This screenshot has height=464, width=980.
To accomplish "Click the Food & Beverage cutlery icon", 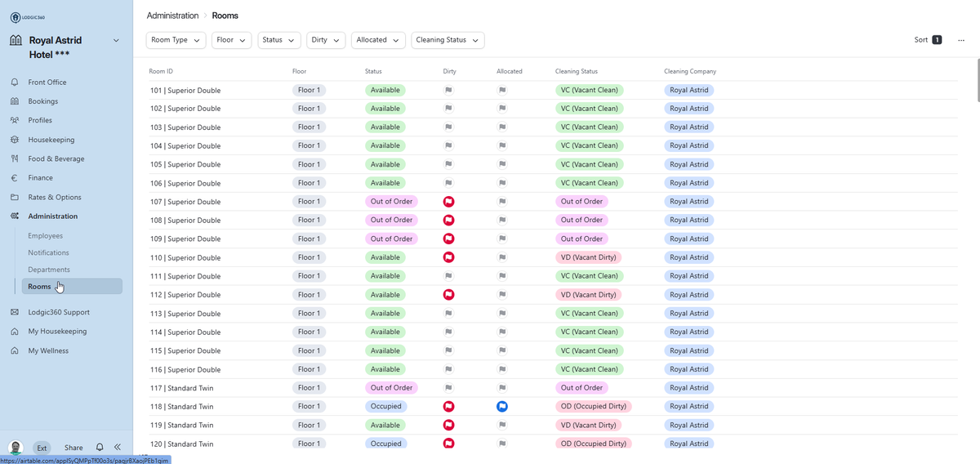I will pyautogui.click(x=15, y=158).
